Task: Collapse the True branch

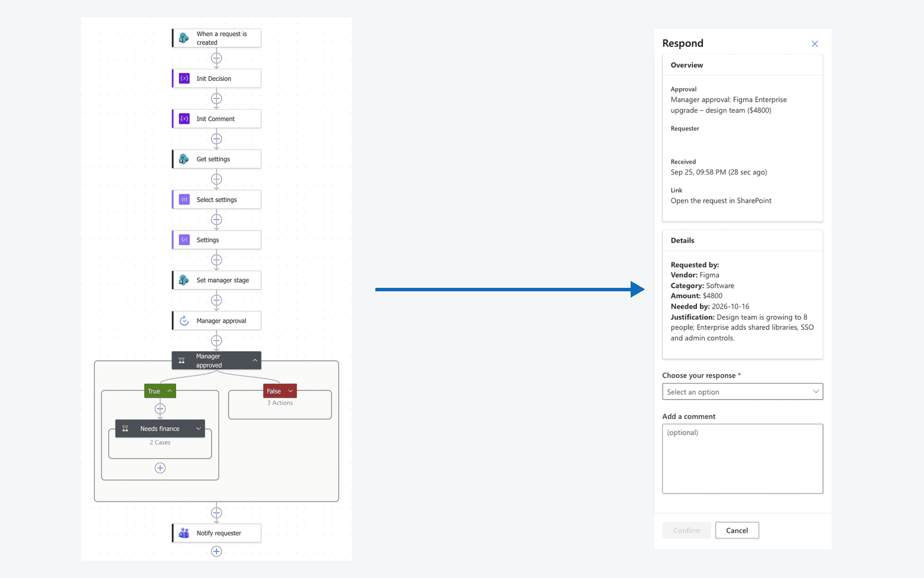Action: (x=170, y=391)
